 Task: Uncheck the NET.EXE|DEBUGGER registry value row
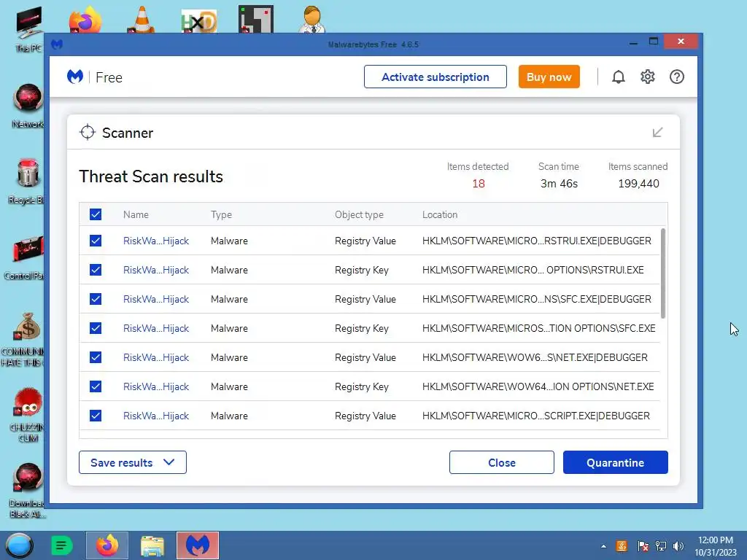tap(96, 357)
